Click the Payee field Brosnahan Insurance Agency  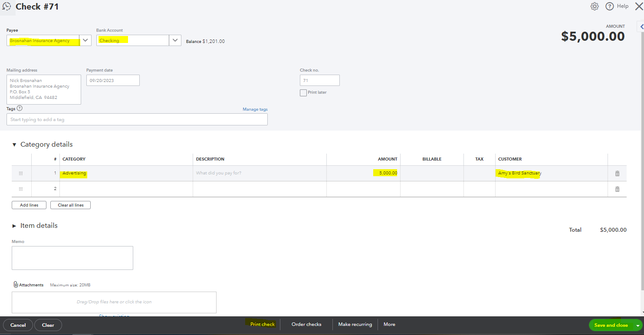43,40
